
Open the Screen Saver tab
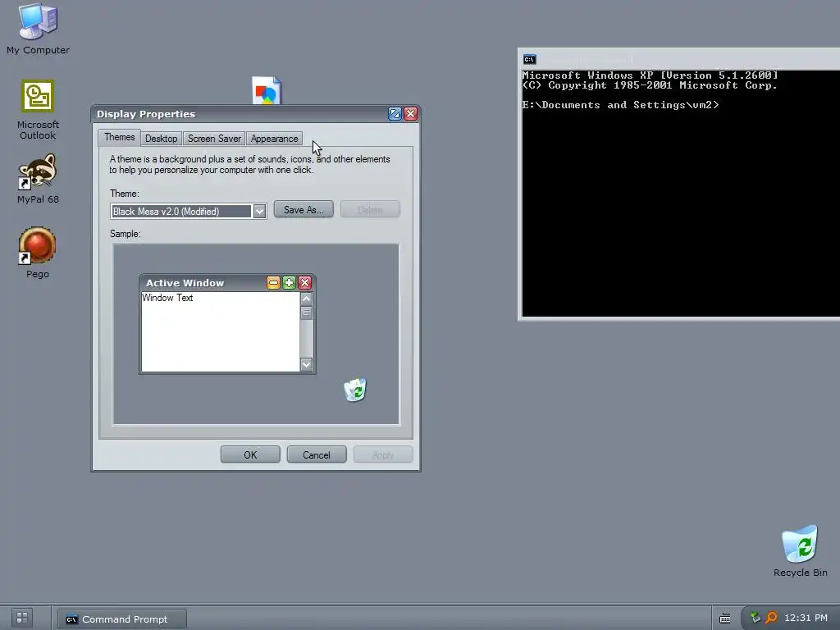214,139
